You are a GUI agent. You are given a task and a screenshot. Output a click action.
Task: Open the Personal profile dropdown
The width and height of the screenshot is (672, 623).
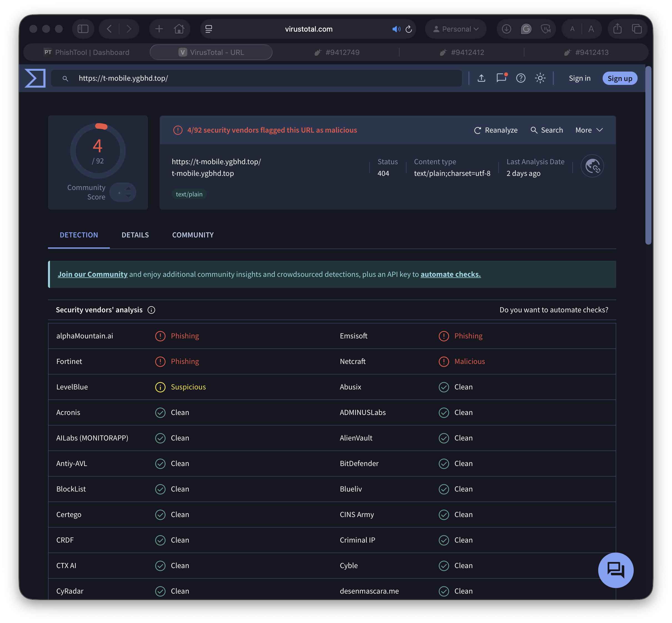(x=456, y=29)
